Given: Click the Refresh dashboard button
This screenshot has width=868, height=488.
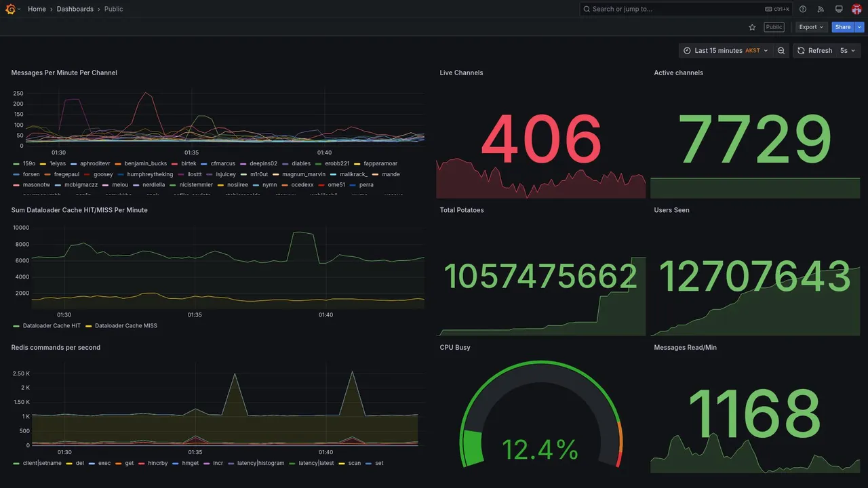Looking at the screenshot, I should click(x=814, y=51).
